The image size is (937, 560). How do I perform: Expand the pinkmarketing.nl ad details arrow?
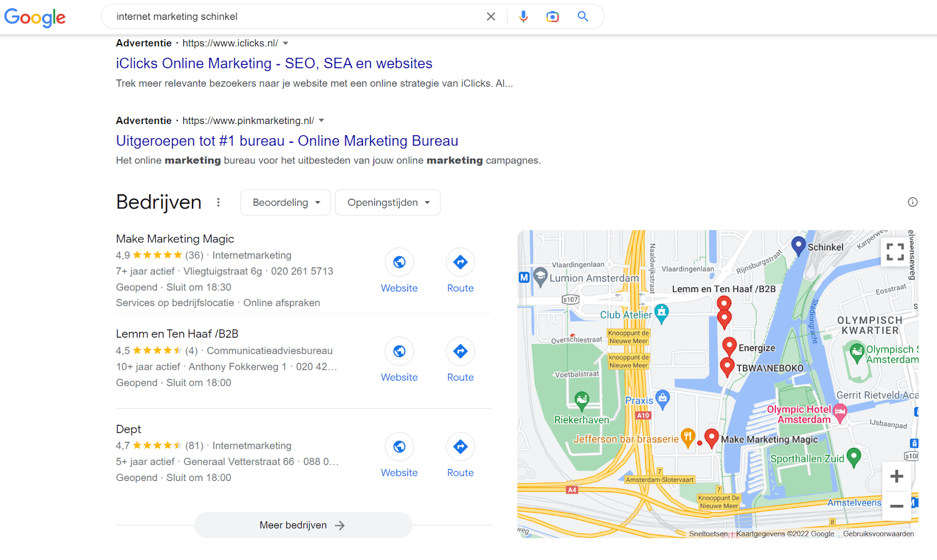coord(322,121)
